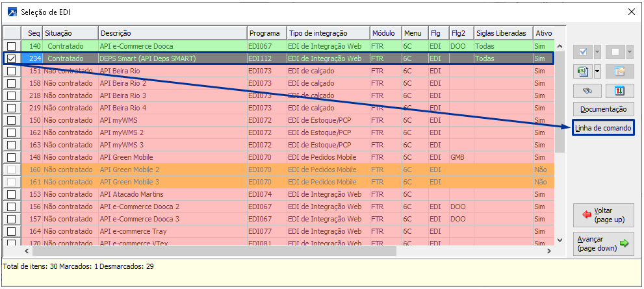Click the Descrição column header
The image size is (644, 289).
coord(172,33)
